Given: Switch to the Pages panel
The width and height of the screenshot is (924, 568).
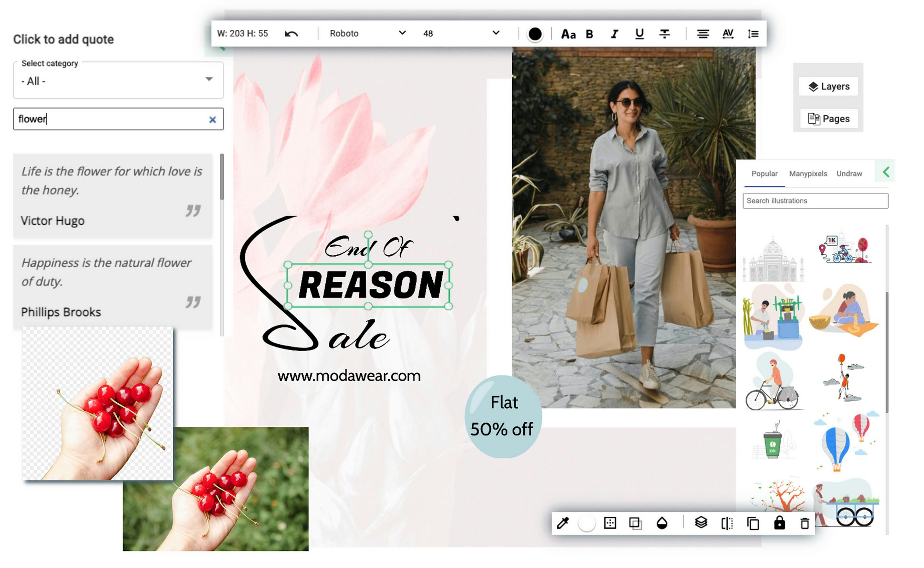Looking at the screenshot, I should coord(828,119).
